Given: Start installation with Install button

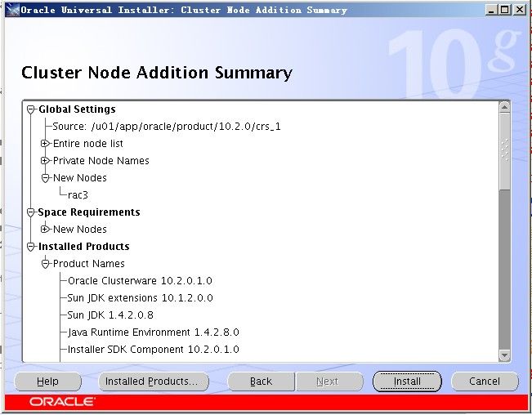Looking at the screenshot, I should tap(407, 382).
